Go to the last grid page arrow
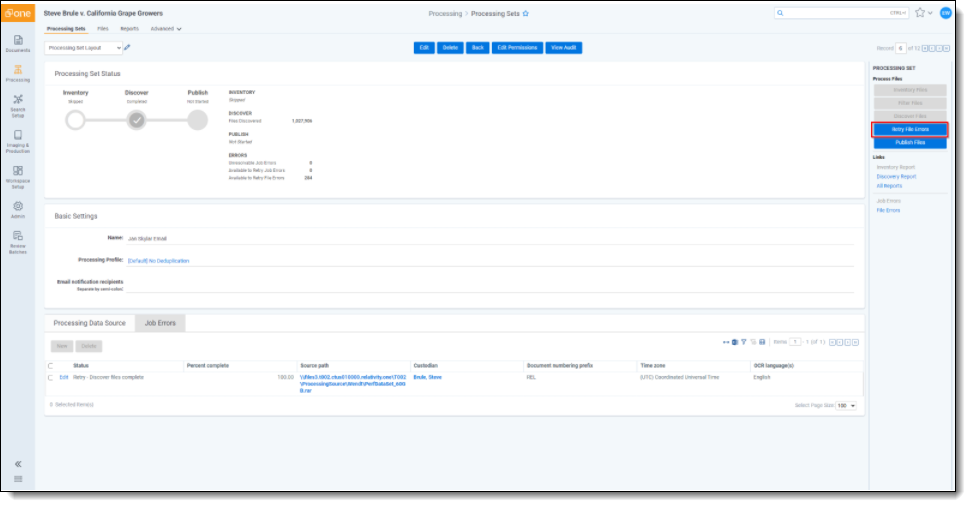Viewport: 971px width, 507px height. 855,342
